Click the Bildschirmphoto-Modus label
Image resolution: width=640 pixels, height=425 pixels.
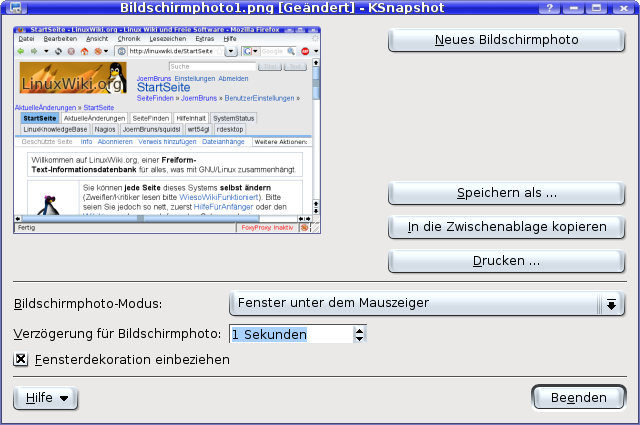click(88, 303)
